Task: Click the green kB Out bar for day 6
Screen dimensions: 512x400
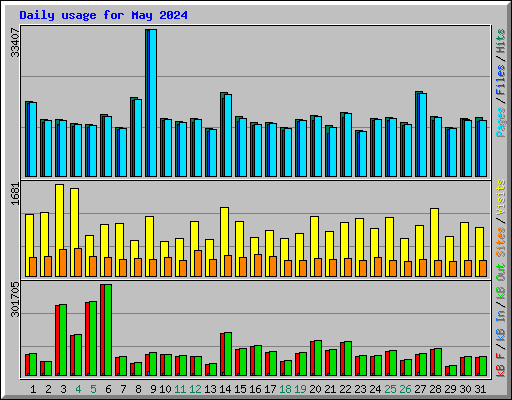Action: (x=108, y=330)
